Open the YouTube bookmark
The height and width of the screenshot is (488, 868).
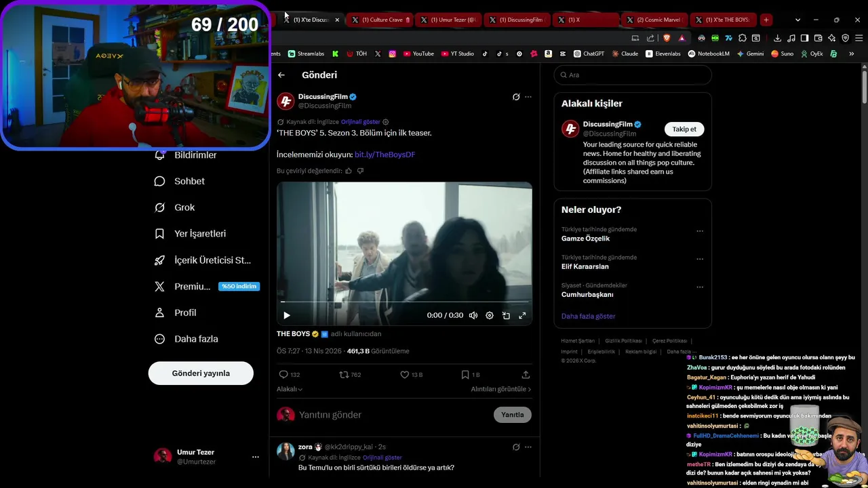point(418,54)
